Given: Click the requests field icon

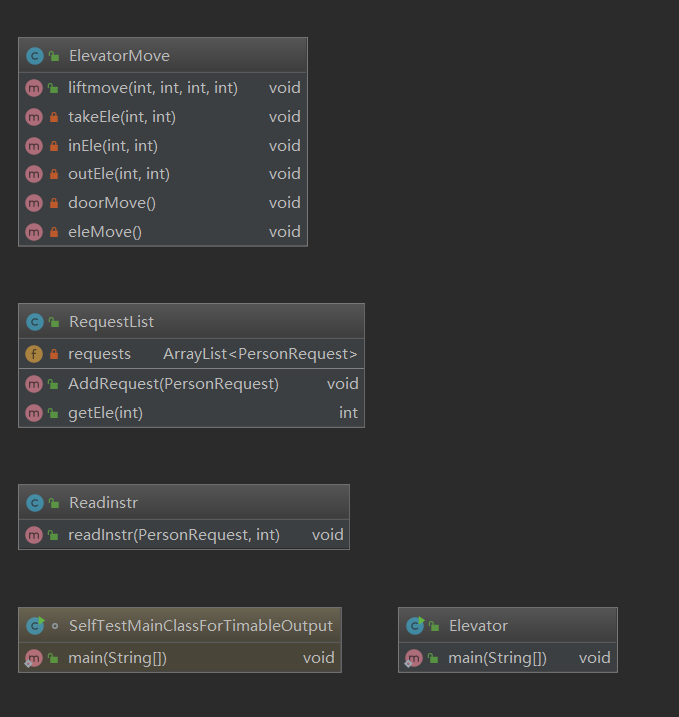Looking at the screenshot, I should (34, 354).
